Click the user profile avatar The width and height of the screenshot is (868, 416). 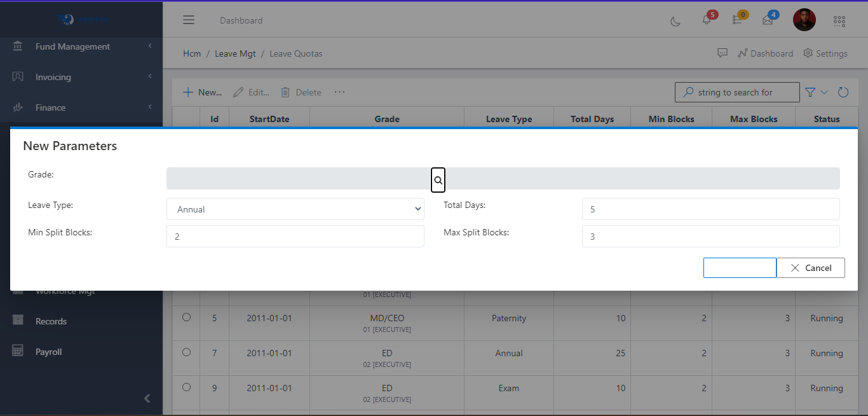[804, 20]
